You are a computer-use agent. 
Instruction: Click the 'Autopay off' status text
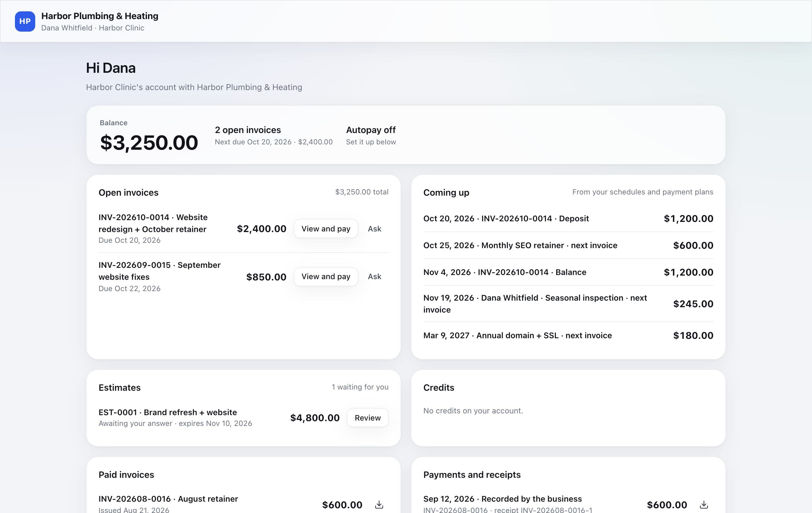tap(371, 130)
